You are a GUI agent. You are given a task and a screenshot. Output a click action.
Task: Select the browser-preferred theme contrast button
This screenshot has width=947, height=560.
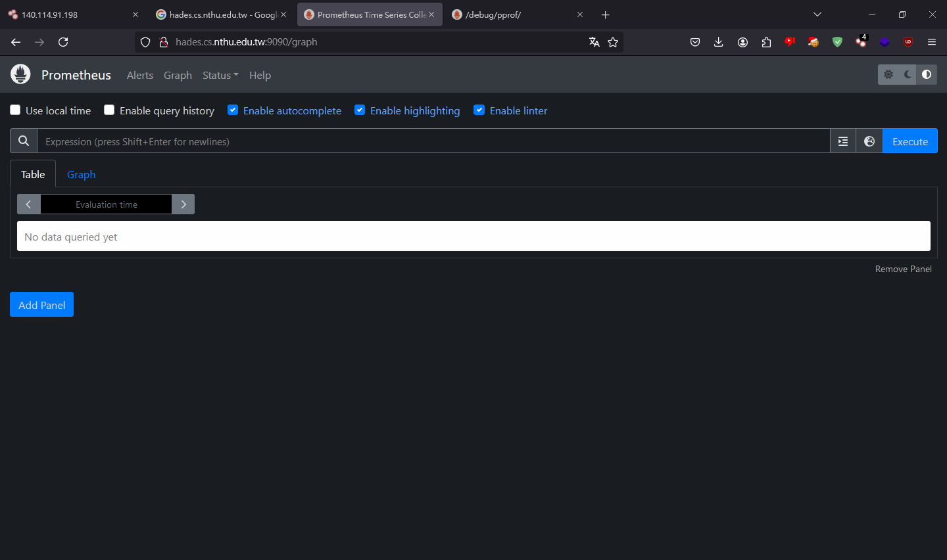927,75
